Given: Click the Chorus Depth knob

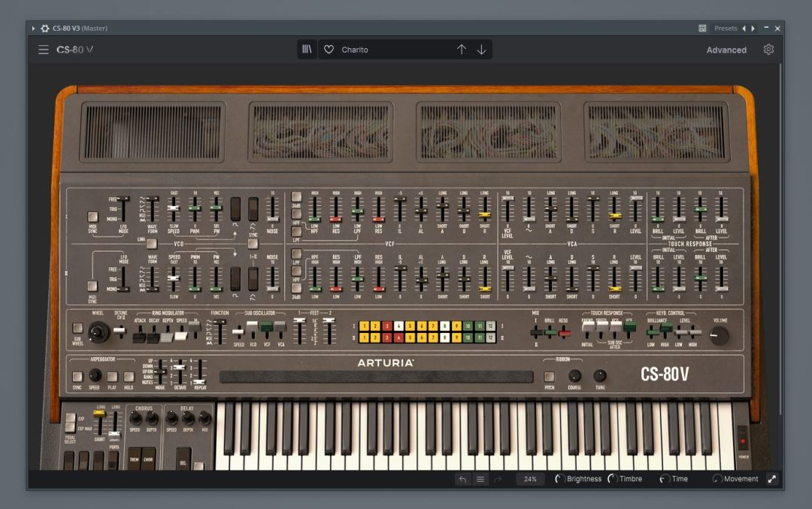Looking at the screenshot, I should tap(152, 418).
